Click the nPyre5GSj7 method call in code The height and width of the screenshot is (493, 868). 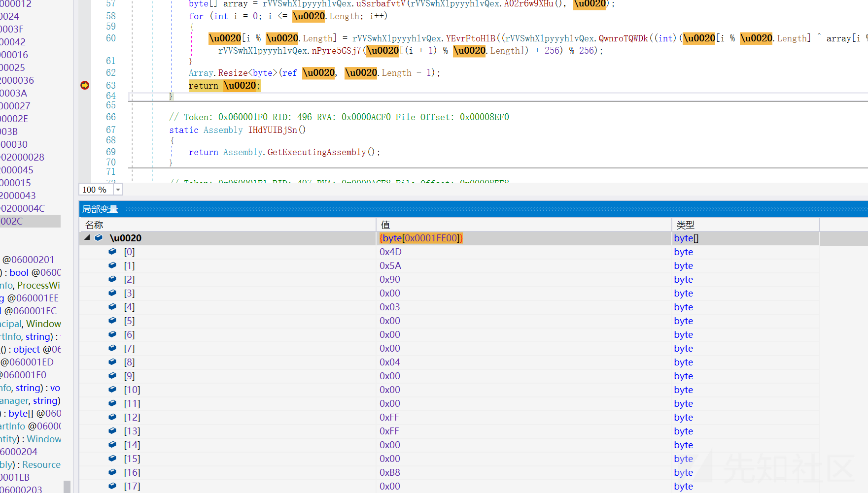pos(336,51)
